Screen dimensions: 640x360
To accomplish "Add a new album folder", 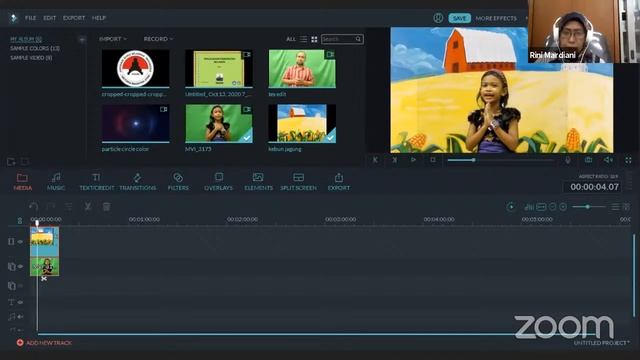I will (11, 162).
